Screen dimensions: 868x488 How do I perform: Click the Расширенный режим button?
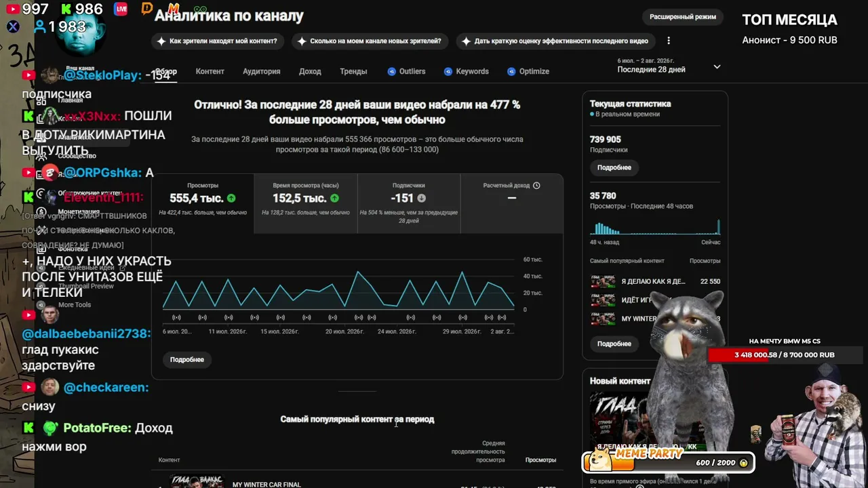coord(683,17)
